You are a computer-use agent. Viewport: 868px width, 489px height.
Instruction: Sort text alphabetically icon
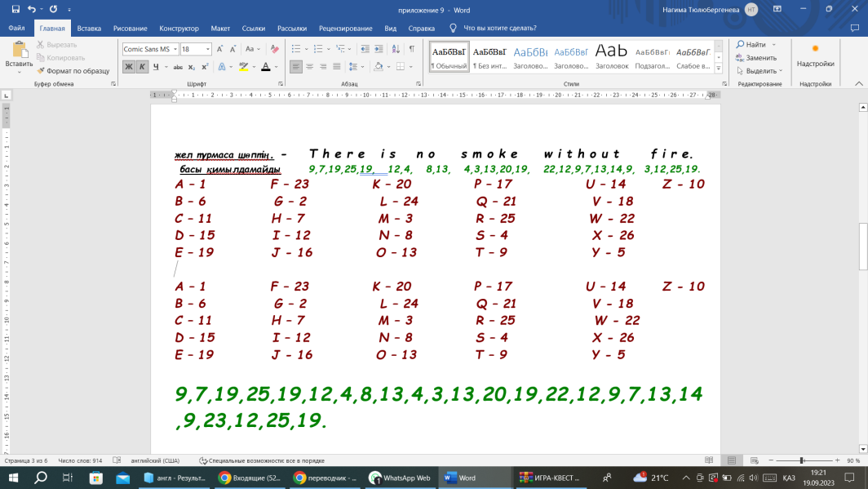396,49
